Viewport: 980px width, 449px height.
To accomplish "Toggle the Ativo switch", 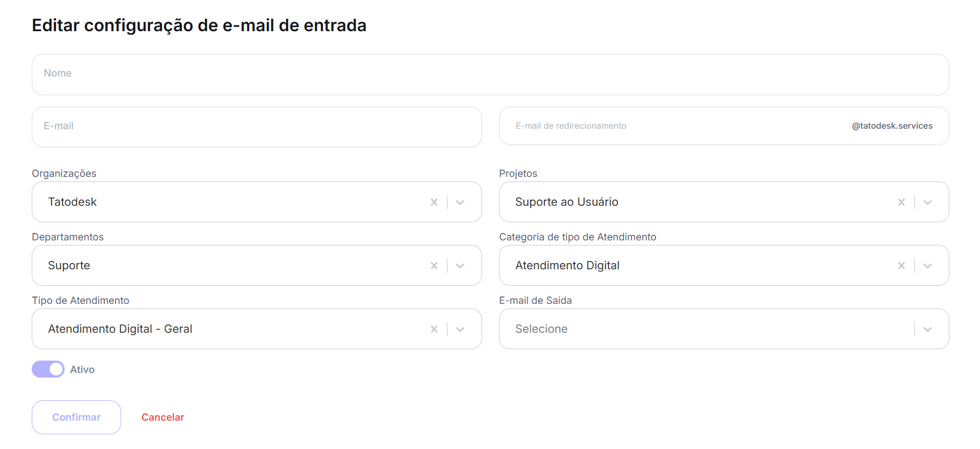I will click(48, 369).
